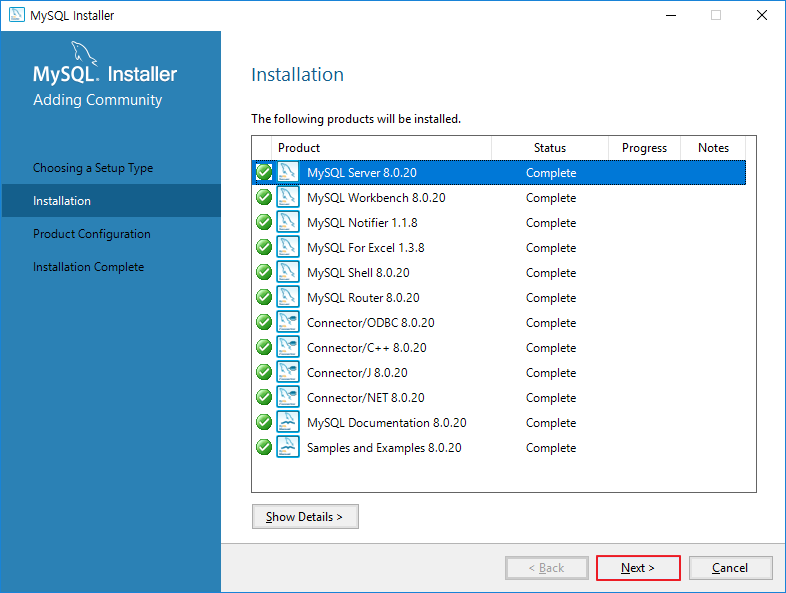This screenshot has height=593, width=786.
Task: Select the Installation step in sidebar
Action: [x=111, y=201]
